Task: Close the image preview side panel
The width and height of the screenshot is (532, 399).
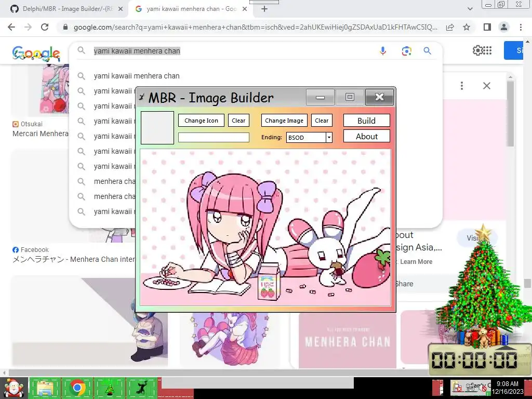Action: click(x=486, y=86)
